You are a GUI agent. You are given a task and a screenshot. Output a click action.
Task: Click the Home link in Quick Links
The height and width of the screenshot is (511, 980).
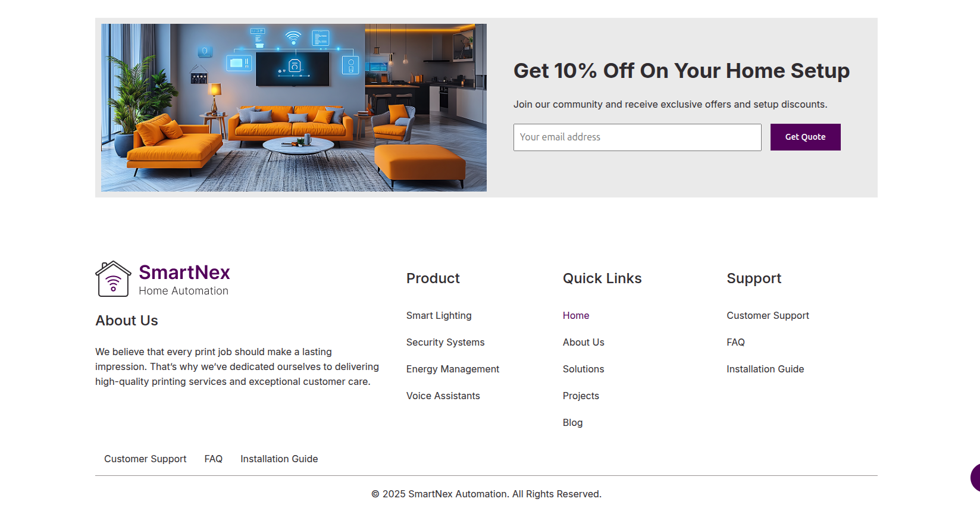(x=575, y=316)
